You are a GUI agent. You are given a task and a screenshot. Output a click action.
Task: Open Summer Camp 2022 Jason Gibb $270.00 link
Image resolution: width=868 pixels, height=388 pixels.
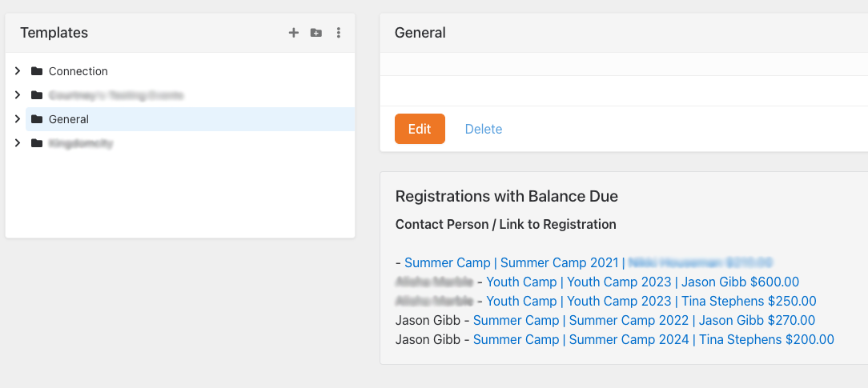point(644,320)
